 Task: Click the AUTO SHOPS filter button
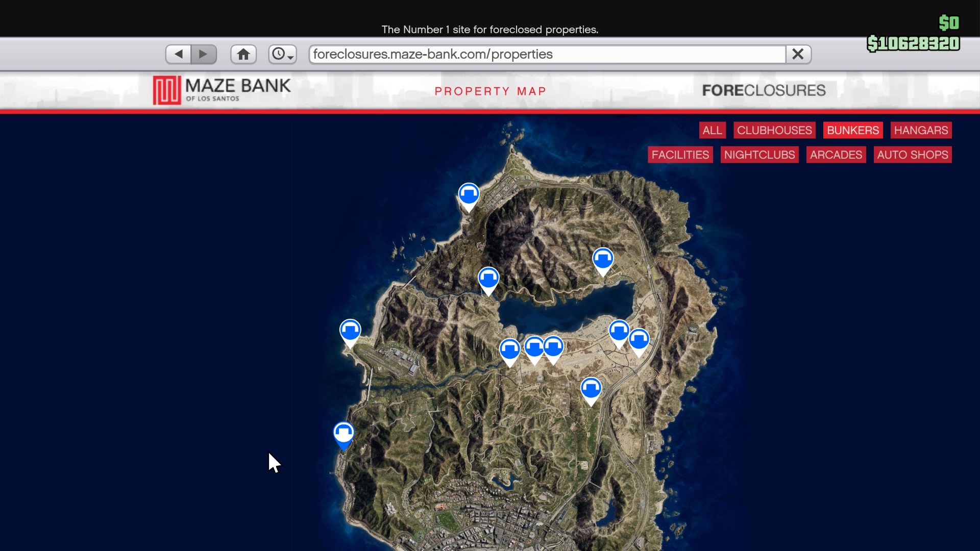[912, 155]
